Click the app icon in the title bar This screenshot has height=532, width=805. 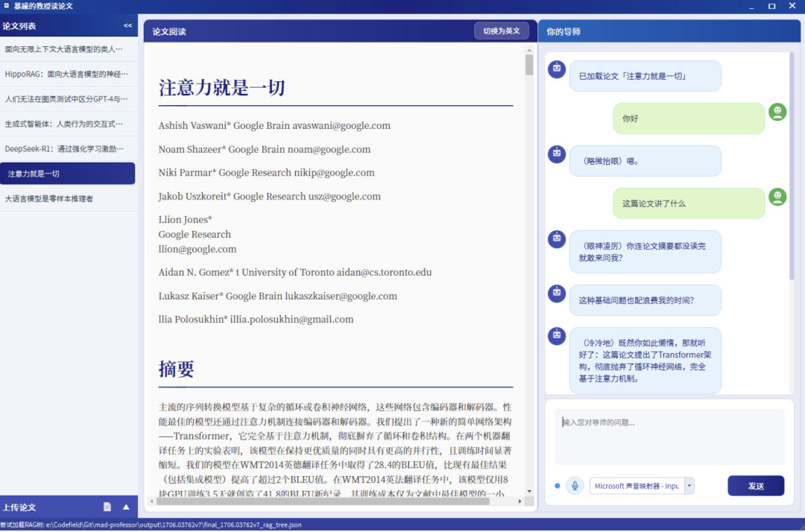pyautogui.click(x=7, y=6)
